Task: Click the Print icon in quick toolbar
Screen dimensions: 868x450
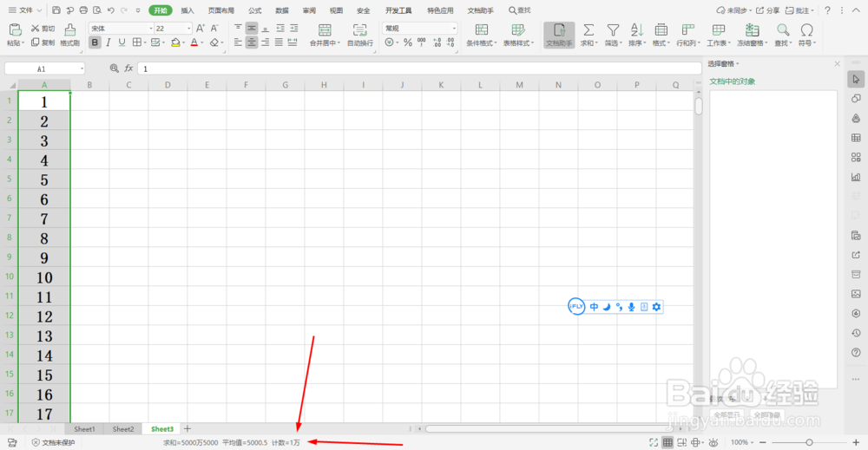Action: point(83,10)
